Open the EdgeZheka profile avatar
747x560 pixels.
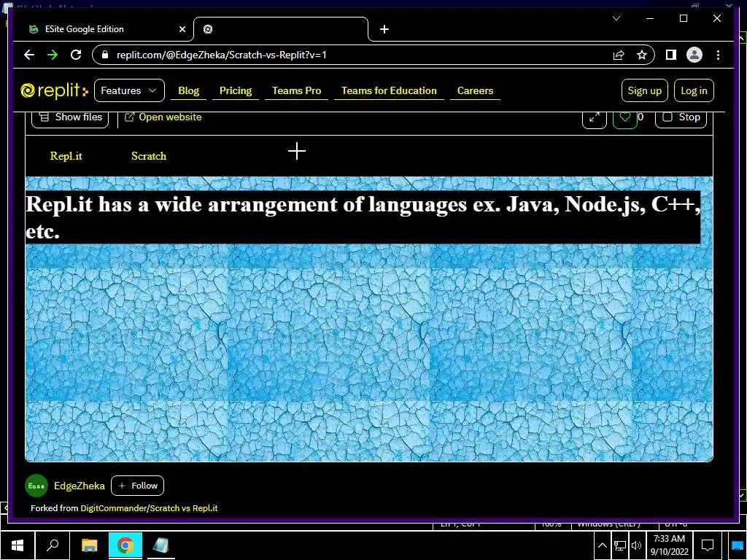point(36,486)
